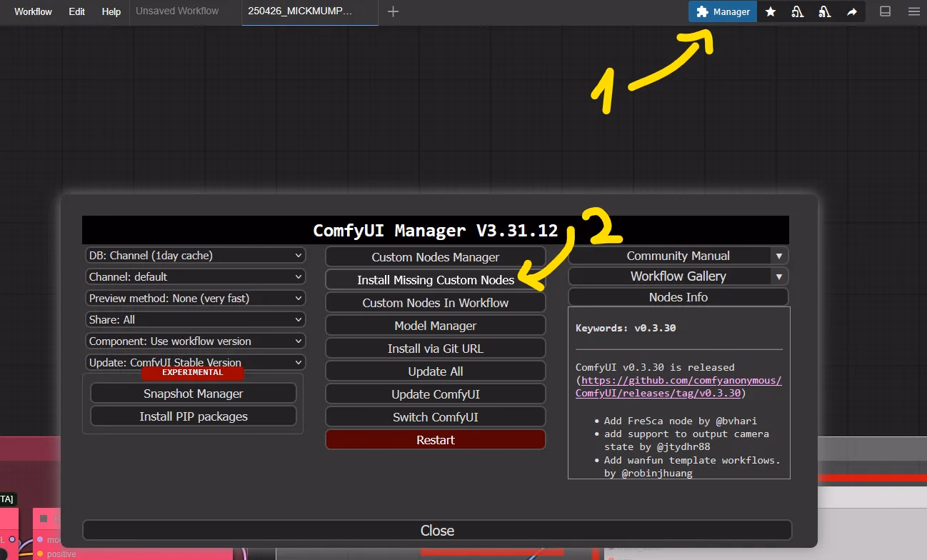Open the Help menu
The image size is (927, 560).
click(x=111, y=11)
